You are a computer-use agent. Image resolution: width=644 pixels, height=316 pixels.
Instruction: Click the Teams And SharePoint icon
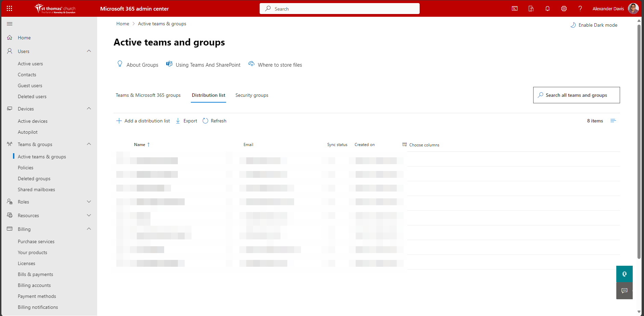169,64
